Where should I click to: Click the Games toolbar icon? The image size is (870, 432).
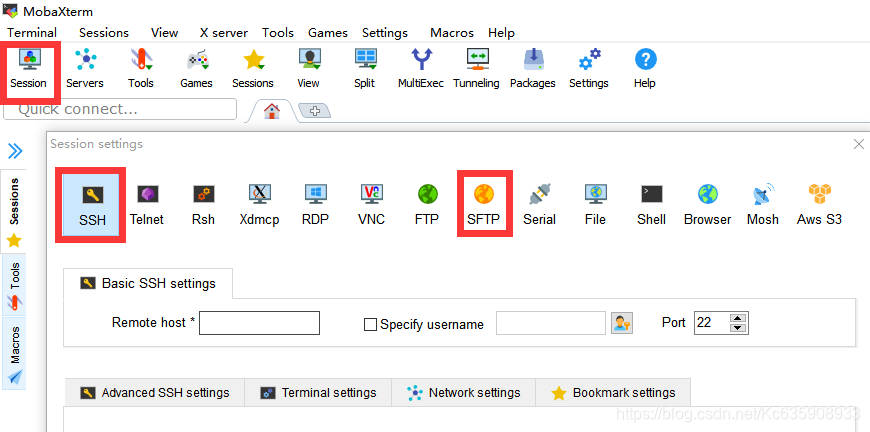point(196,69)
